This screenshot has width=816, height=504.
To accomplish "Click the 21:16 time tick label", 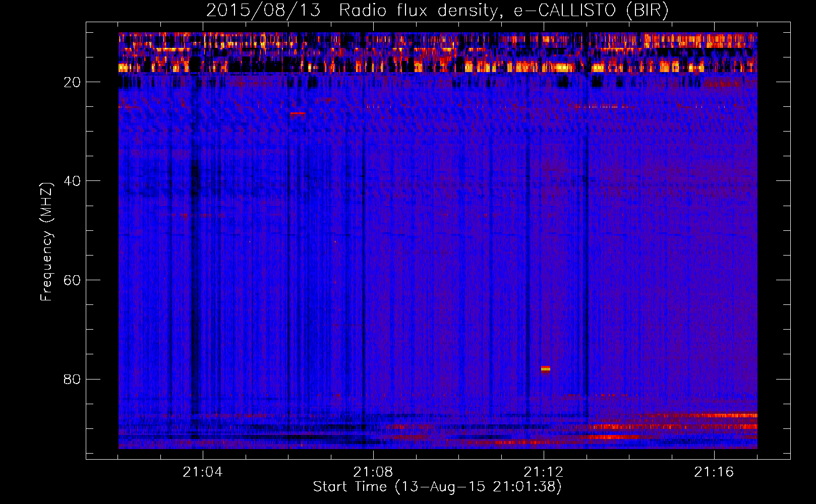I will [714, 472].
